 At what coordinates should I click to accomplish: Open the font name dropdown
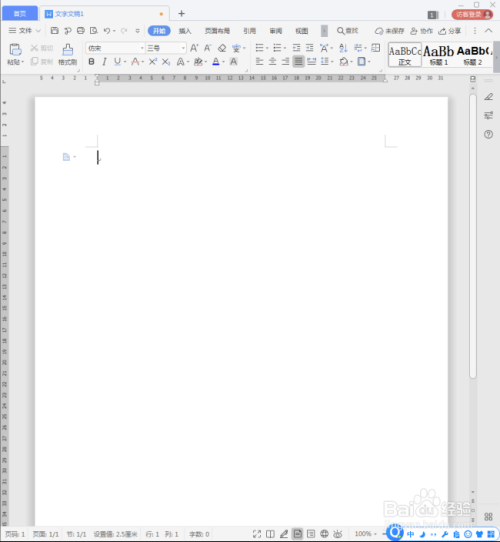[115, 48]
